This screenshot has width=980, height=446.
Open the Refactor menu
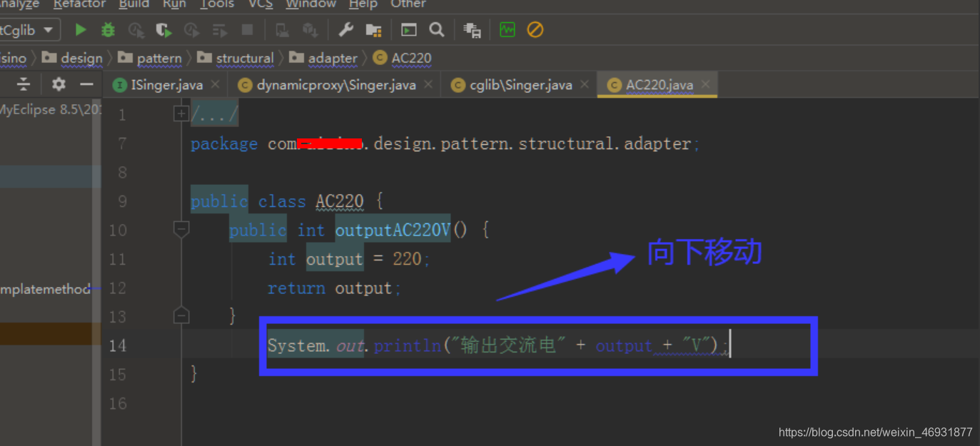79,4
